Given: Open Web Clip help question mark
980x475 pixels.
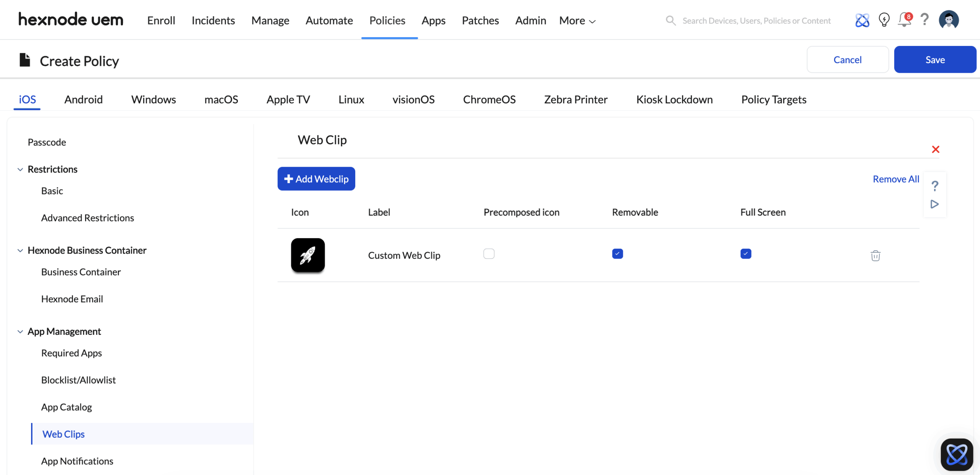Looking at the screenshot, I should (x=935, y=186).
